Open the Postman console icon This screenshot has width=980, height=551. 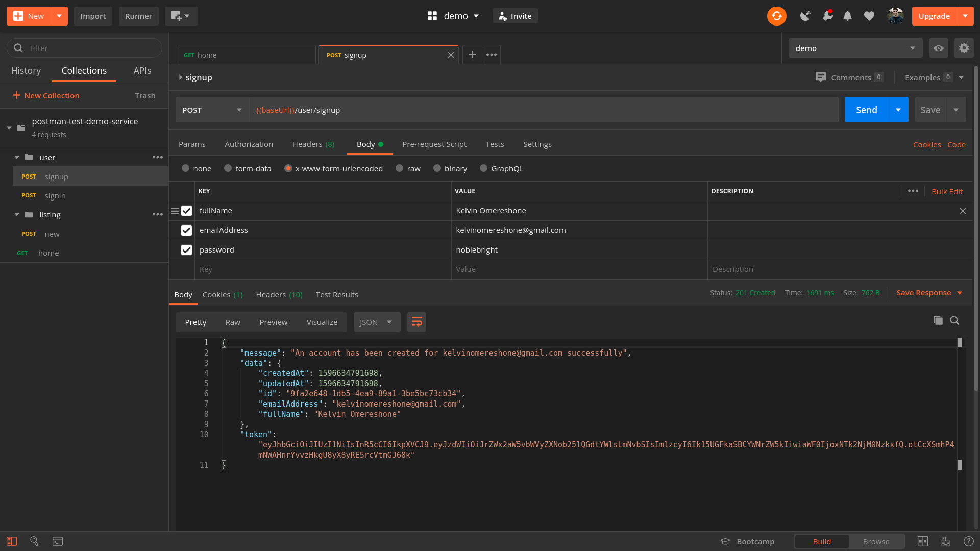pyautogui.click(x=58, y=541)
